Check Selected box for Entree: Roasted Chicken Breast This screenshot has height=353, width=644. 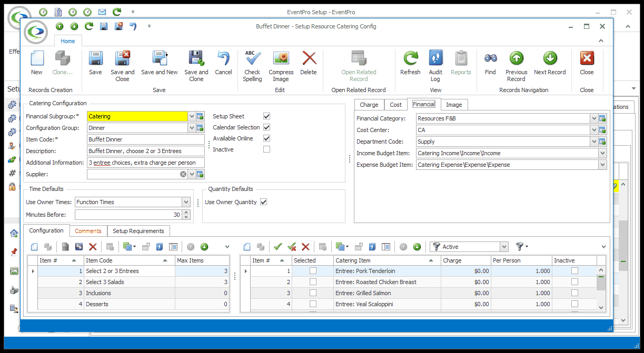pos(313,282)
